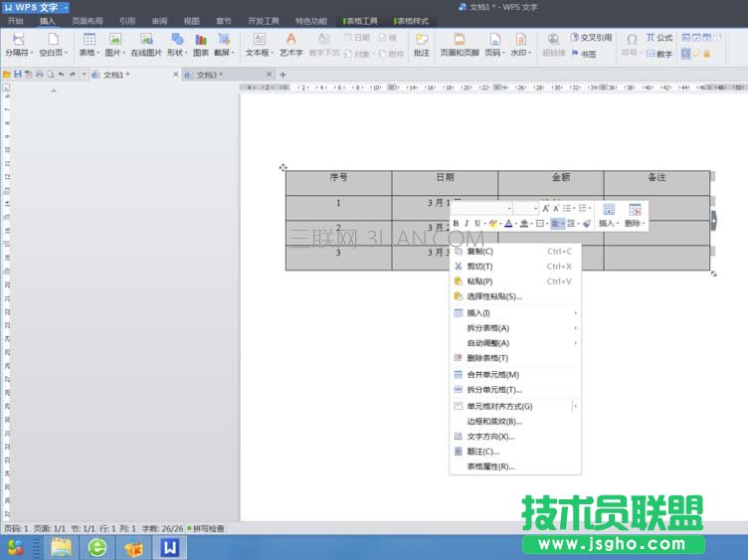Viewport: 748px width, 560px height.
Task: Open the WPS W icon on taskbar
Action: pos(170,548)
